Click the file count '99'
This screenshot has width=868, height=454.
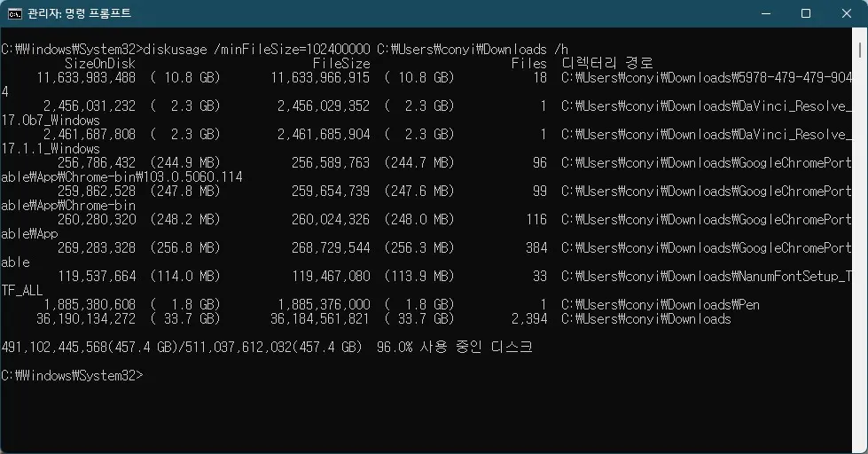coord(540,191)
